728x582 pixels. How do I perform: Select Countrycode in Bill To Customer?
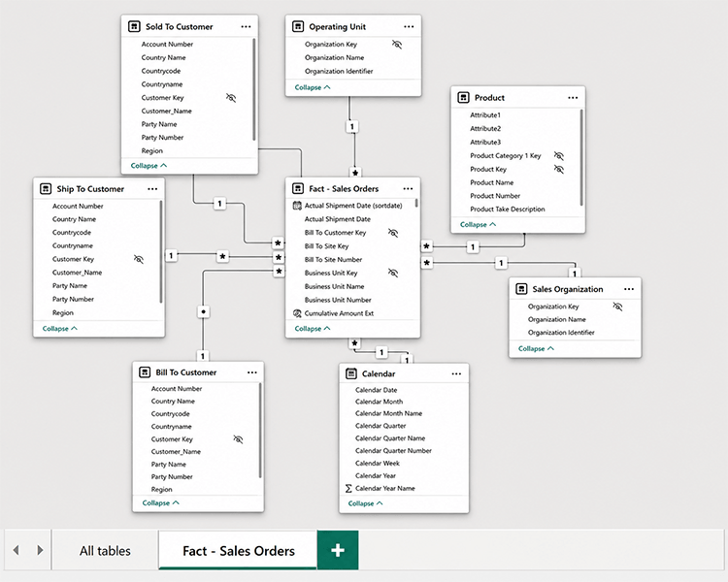click(x=171, y=413)
